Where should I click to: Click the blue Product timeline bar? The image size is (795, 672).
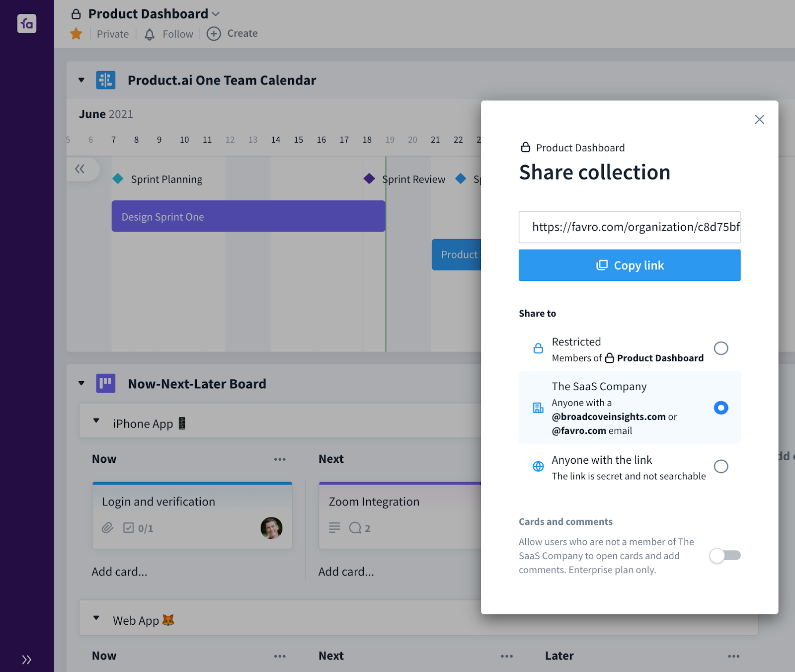457,254
